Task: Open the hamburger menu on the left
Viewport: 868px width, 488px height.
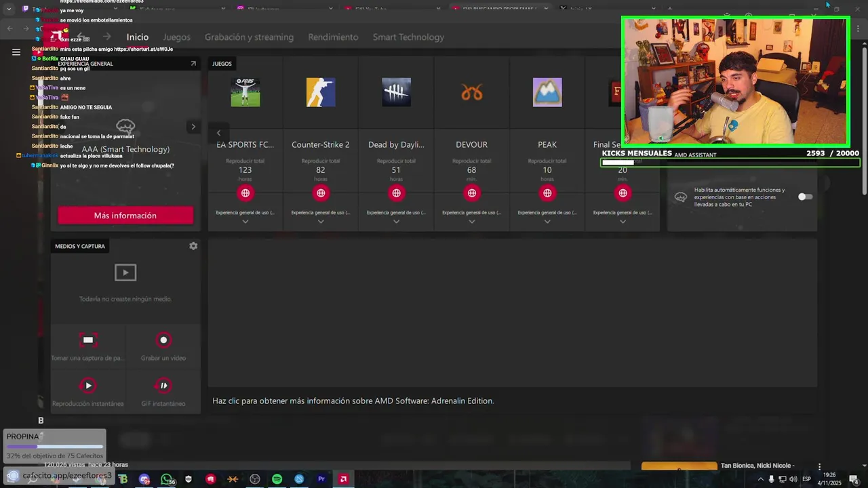Action: pyautogui.click(x=16, y=52)
